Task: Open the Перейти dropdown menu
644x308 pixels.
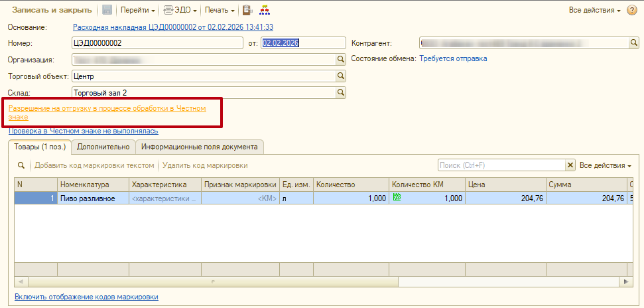Action: (137, 10)
